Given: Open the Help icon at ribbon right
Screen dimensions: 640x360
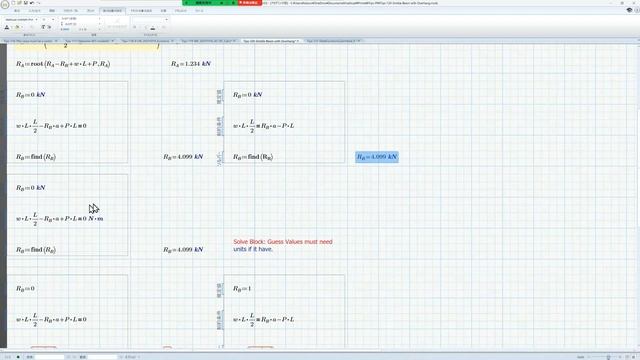Looking at the screenshot, I should pyautogui.click(x=637, y=10).
